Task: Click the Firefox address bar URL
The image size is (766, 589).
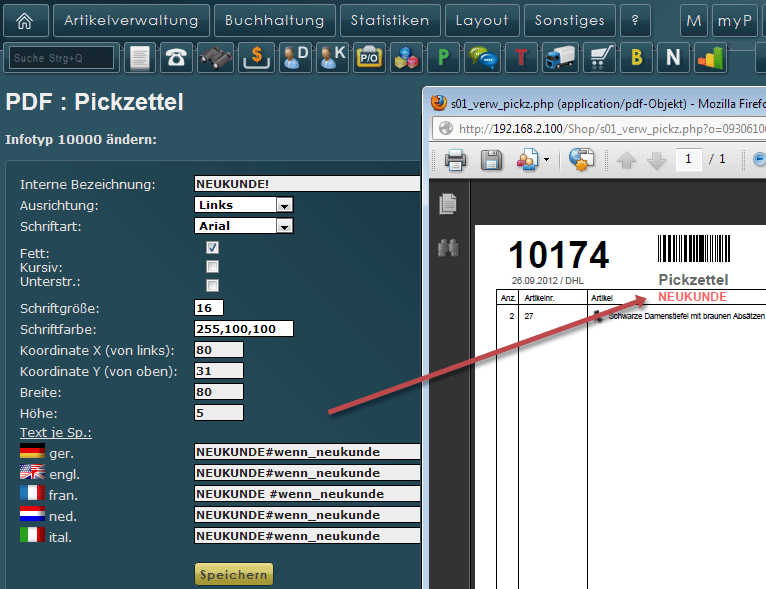Action: [611, 129]
